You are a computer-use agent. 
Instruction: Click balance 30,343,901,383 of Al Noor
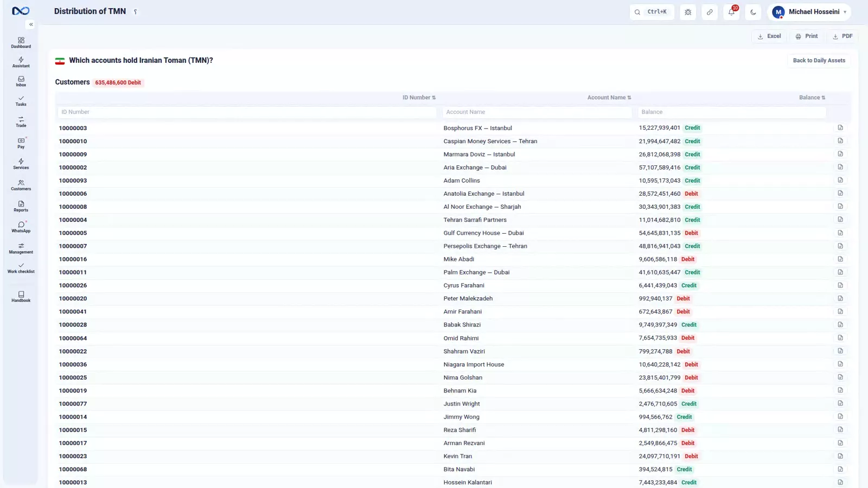(x=659, y=207)
